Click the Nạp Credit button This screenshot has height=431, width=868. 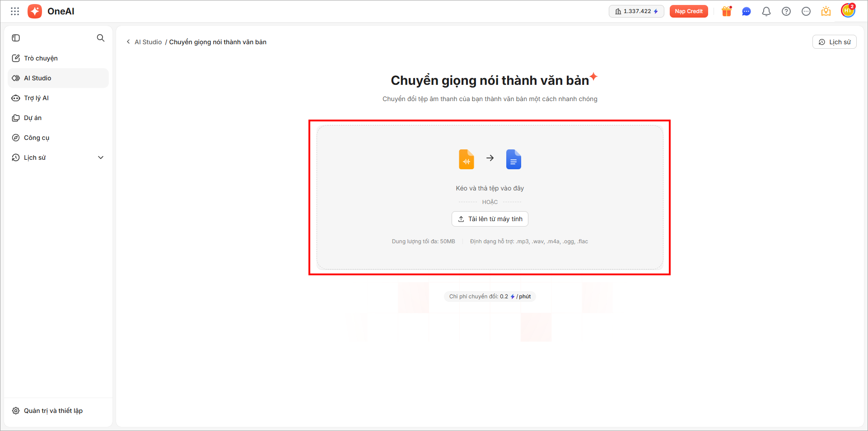(x=689, y=11)
